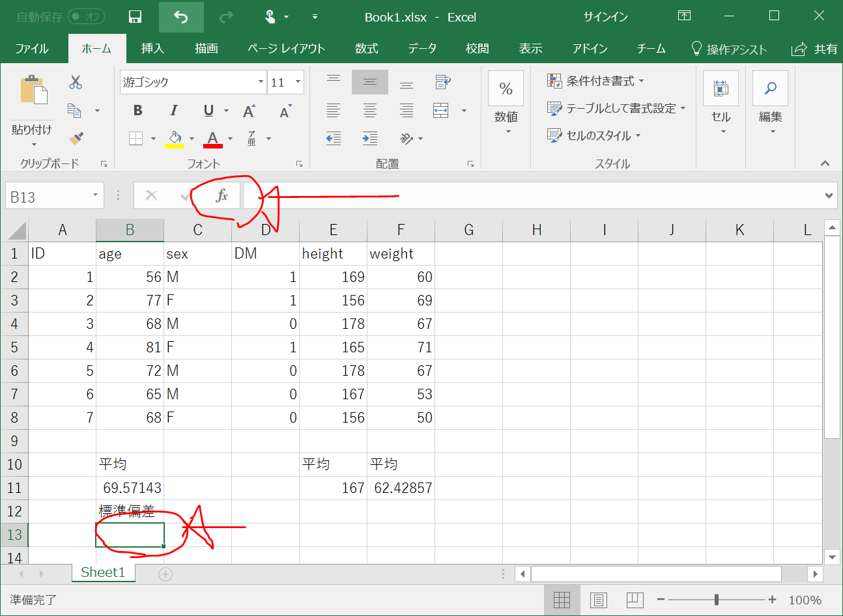Image resolution: width=843 pixels, height=616 pixels.
Task: Switch to Page Layout view icon
Action: point(598,600)
